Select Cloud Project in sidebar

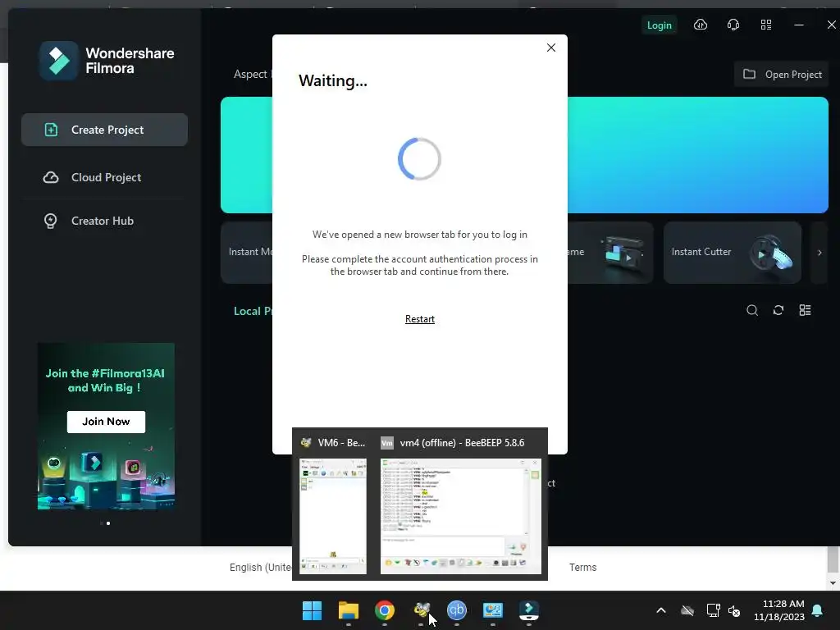104,177
